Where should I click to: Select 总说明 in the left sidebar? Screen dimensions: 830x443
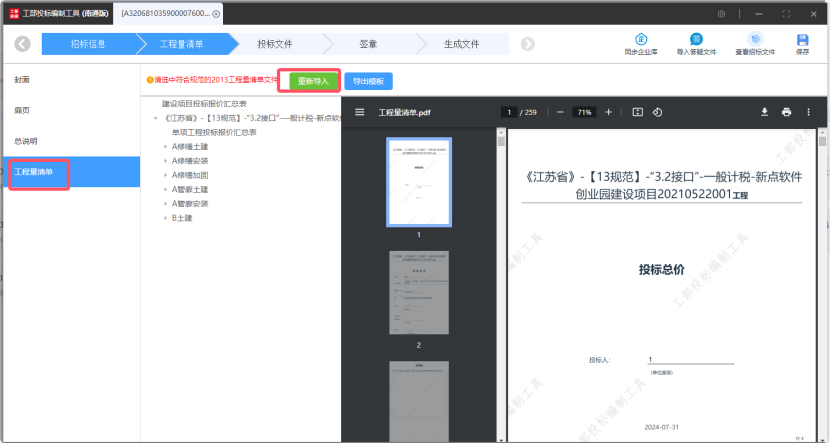coord(27,141)
